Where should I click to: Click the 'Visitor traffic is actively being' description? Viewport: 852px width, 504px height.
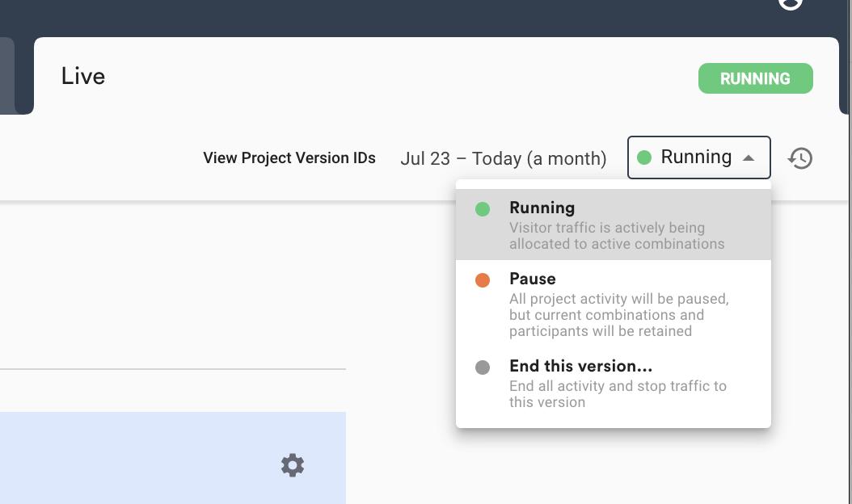point(617,236)
